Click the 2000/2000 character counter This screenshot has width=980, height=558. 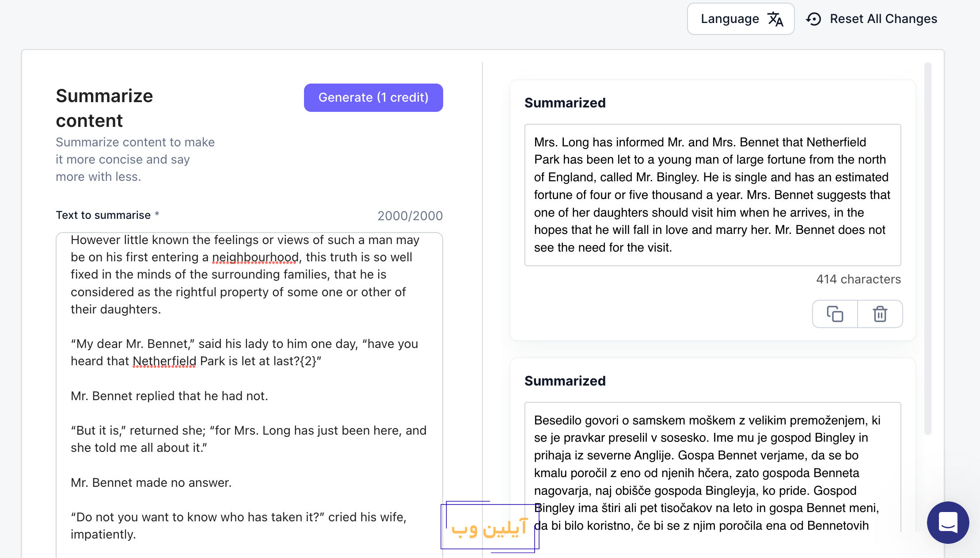[410, 216]
